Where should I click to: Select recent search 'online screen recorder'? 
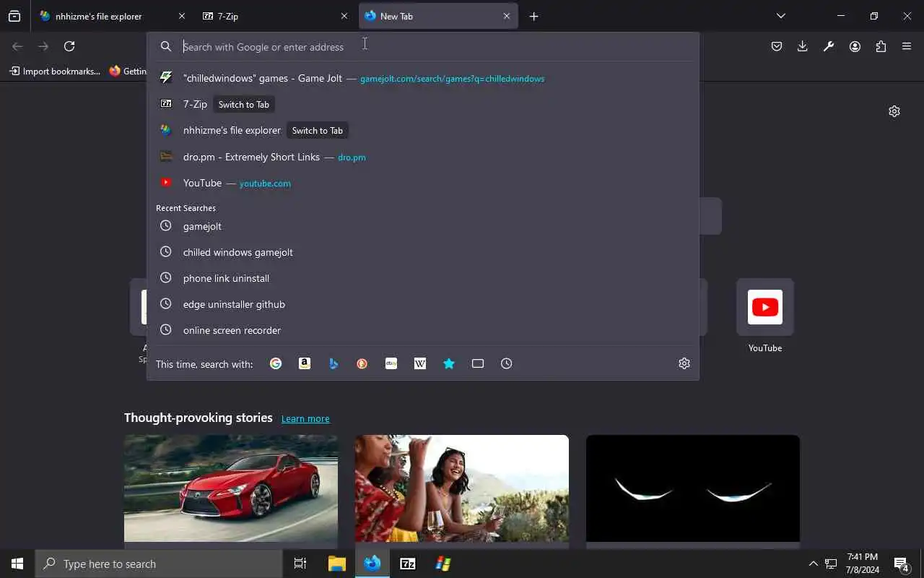(423, 330)
